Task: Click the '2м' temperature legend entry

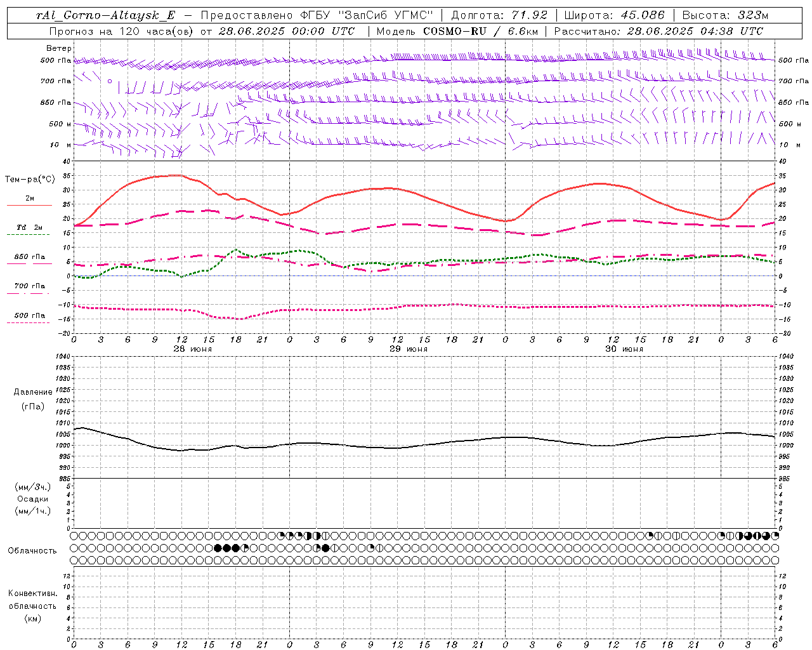Action: pos(30,198)
